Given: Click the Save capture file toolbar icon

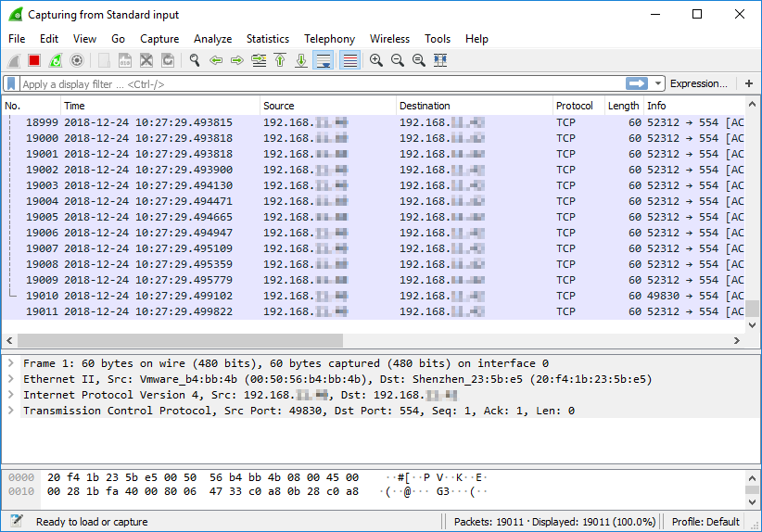Looking at the screenshot, I should (x=125, y=61).
